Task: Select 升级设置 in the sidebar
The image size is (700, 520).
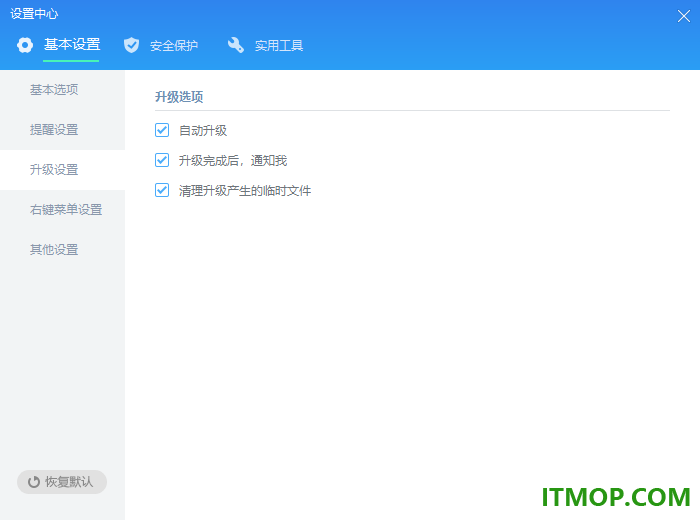Action: point(62,170)
